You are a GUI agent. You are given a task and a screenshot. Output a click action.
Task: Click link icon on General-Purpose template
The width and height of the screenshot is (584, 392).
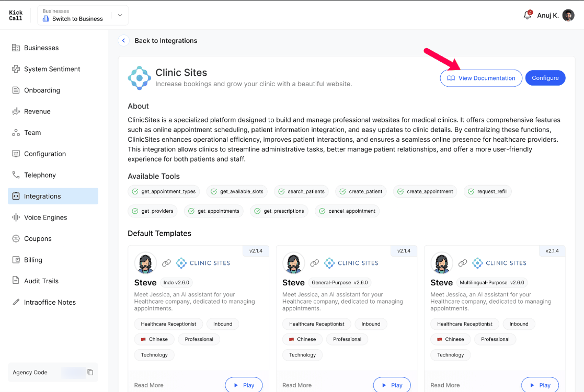(314, 263)
